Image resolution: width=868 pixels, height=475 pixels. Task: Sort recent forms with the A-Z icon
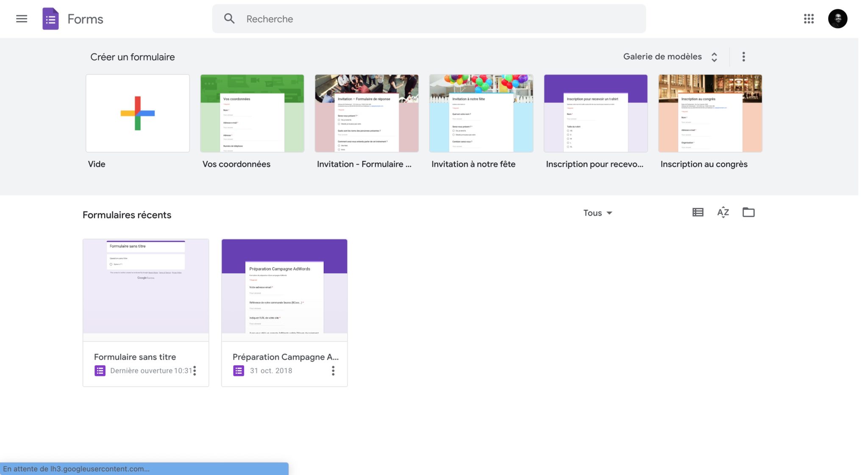point(723,212)
